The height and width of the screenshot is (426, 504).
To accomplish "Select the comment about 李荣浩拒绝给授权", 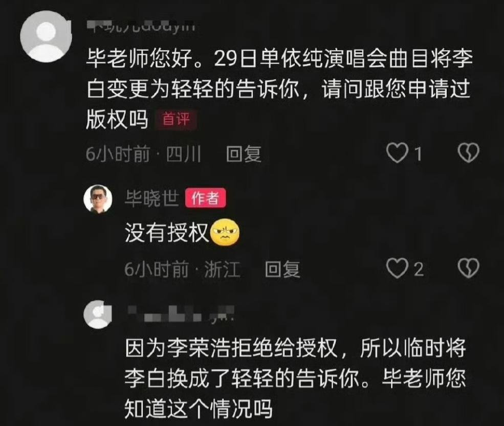I will coord(295,378).
